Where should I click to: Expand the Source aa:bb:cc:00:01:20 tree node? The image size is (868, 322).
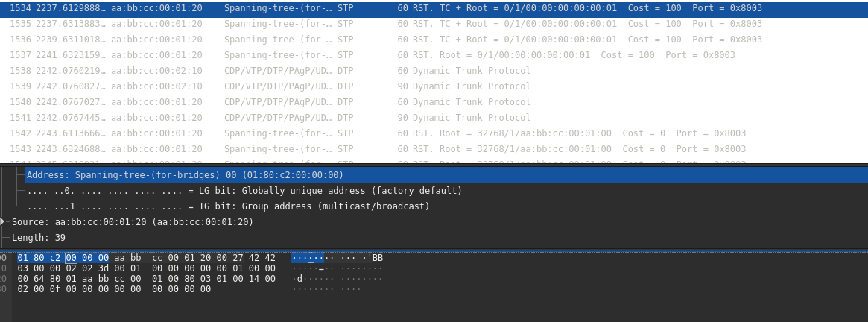click(x=4, y=221)
